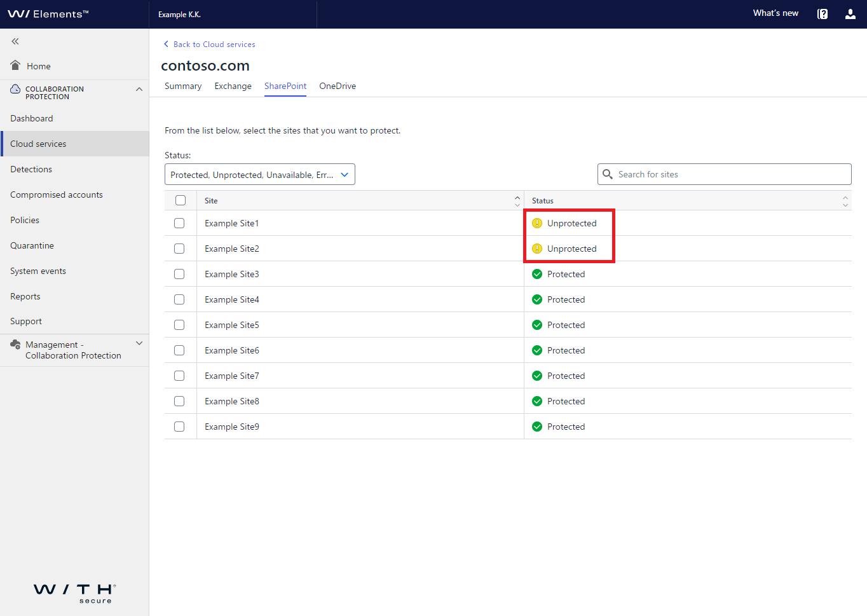867x616 pixels.
Task: Click the warning icon for Example Site2
Action: 537,249
